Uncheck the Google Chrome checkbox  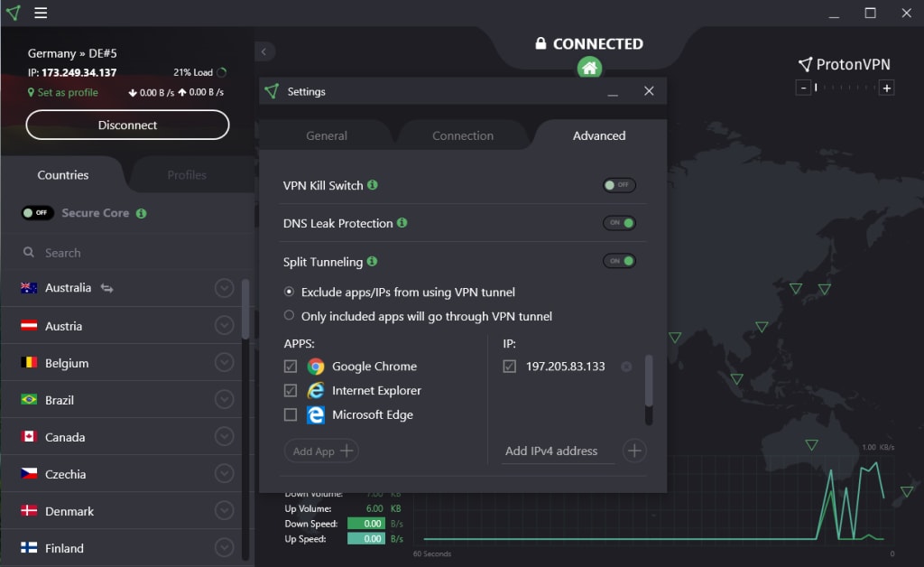pyautogui.click(x=291, y=367)
